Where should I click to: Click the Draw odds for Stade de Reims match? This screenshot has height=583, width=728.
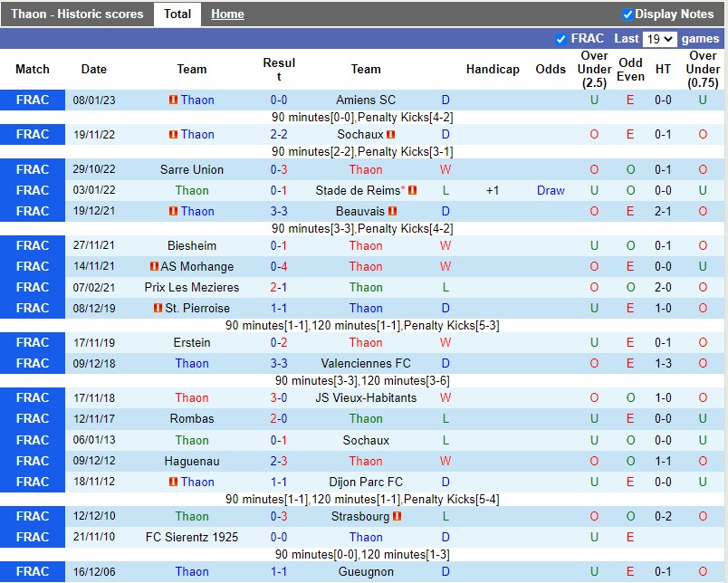551,191
